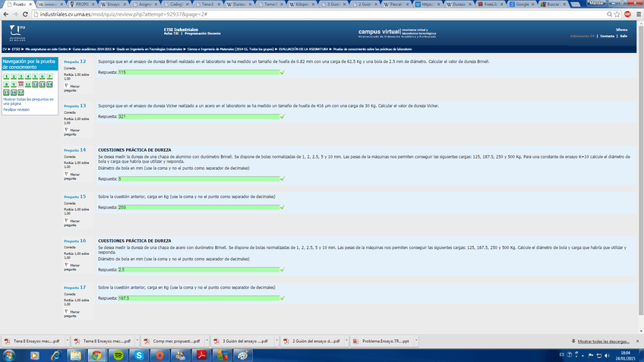Click EVALUACIÓN DE LA ASIGNATURA breadcrumb
644x362 pixels.
coord(304,49)
